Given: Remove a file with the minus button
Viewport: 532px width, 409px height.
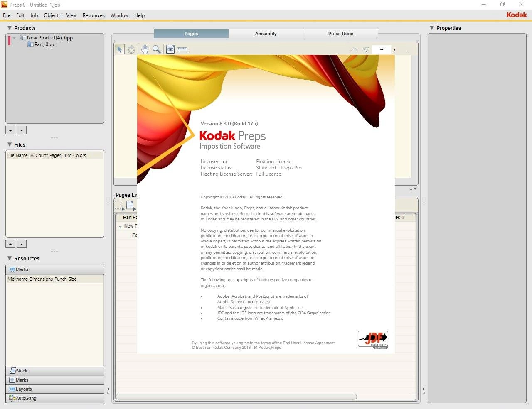Looking at the screenshot, I should (22, 244).
